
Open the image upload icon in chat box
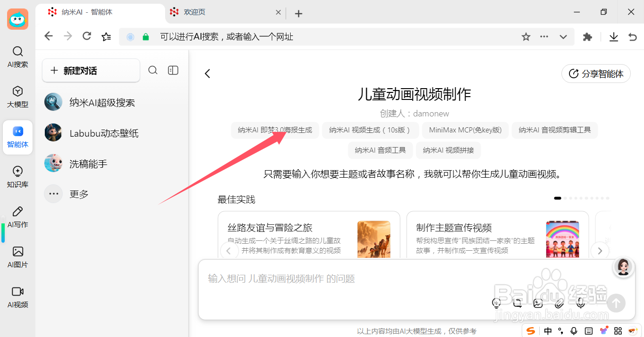pos(538,303)
